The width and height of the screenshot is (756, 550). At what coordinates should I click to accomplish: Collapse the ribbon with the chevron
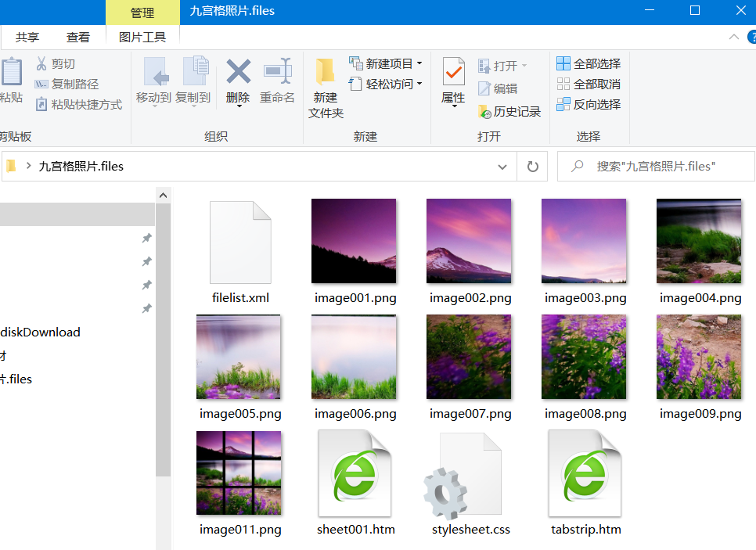click(734, 37)
